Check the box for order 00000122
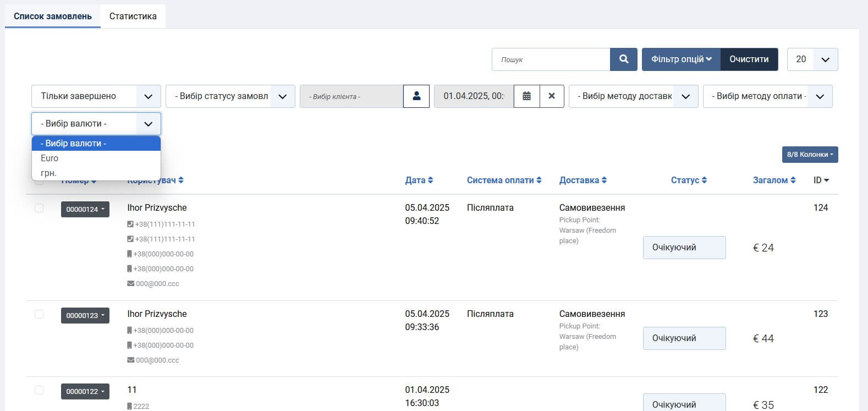 (x=39, y=390)
